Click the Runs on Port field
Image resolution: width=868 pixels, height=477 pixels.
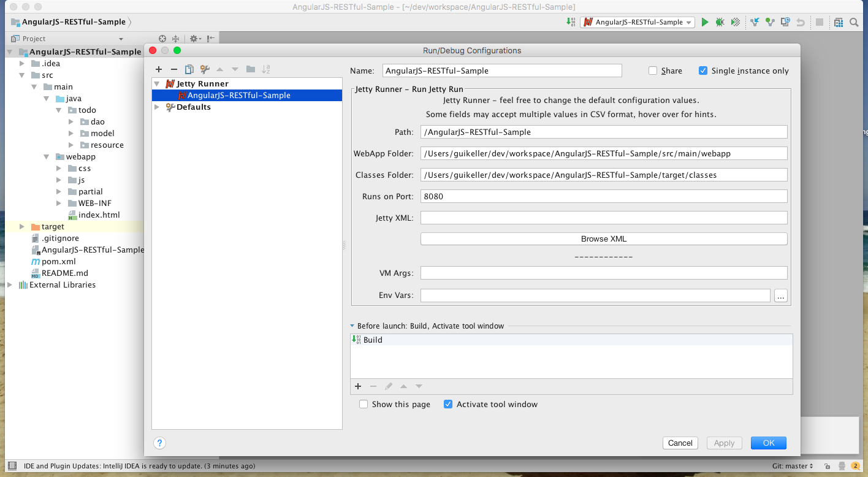[x=604, y=196]
